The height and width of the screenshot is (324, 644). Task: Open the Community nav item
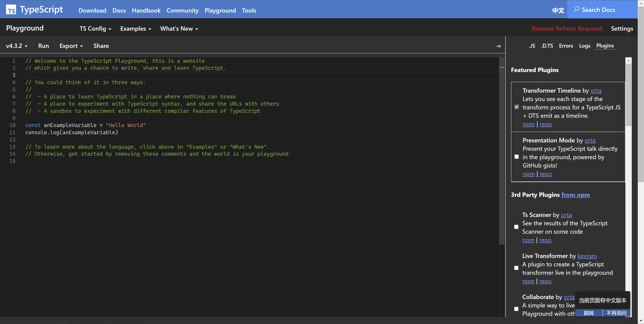coord(182,11)
